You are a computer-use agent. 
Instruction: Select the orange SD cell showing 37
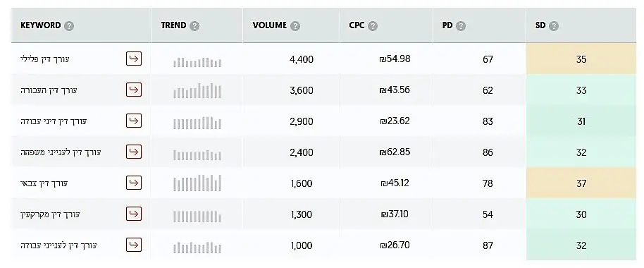pos(581,183)
